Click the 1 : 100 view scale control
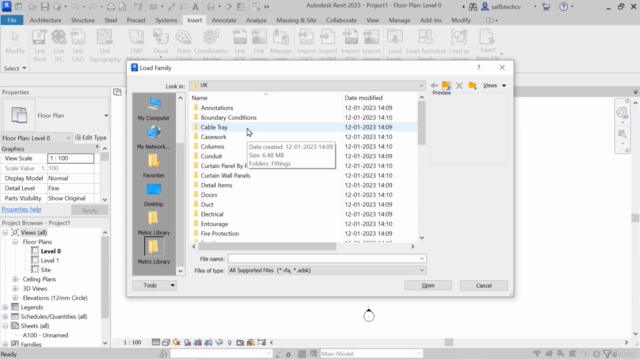This screenshot has width=640, height=360. point(132,342)
